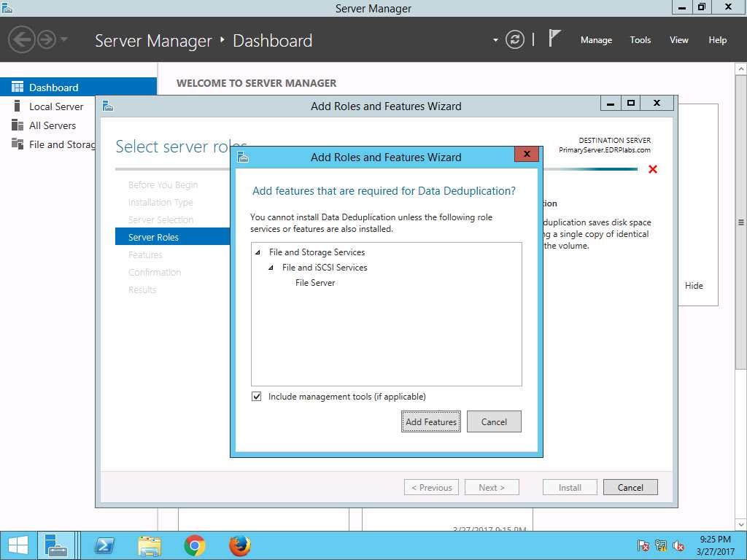Minimize the Add Roles and Features Wizard window
The width and height of the screenshot is (747, 560).
tap(611, 103)
